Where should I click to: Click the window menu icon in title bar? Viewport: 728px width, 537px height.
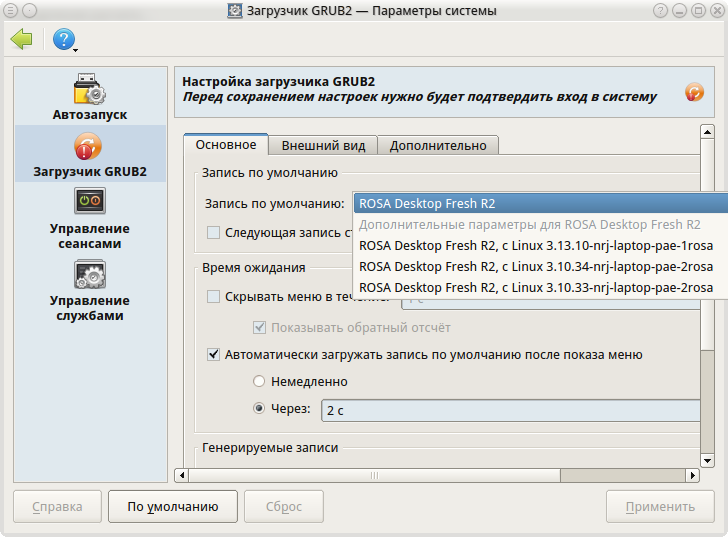click(x=10, y=10)
